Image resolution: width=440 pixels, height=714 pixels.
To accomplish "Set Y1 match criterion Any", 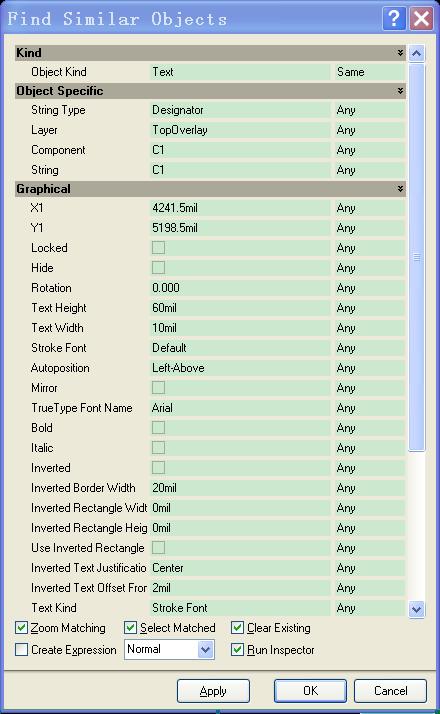I will (369, 228).
